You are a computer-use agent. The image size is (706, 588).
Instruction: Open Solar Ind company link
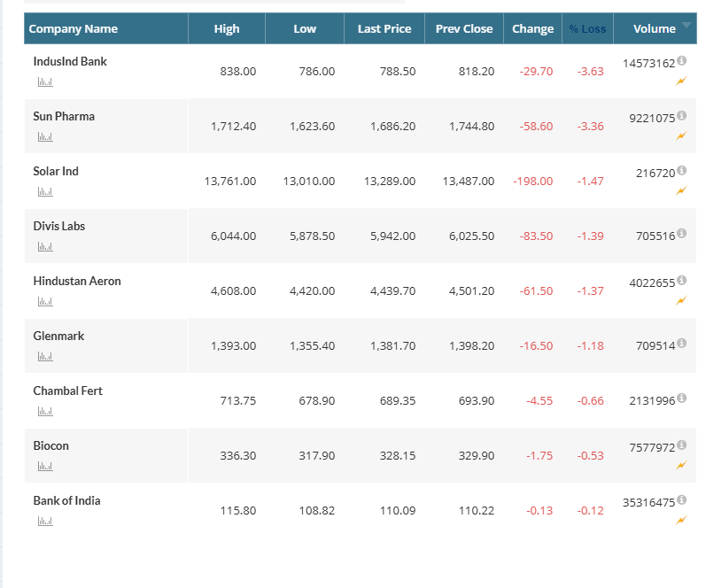click(x=56, y=171)
